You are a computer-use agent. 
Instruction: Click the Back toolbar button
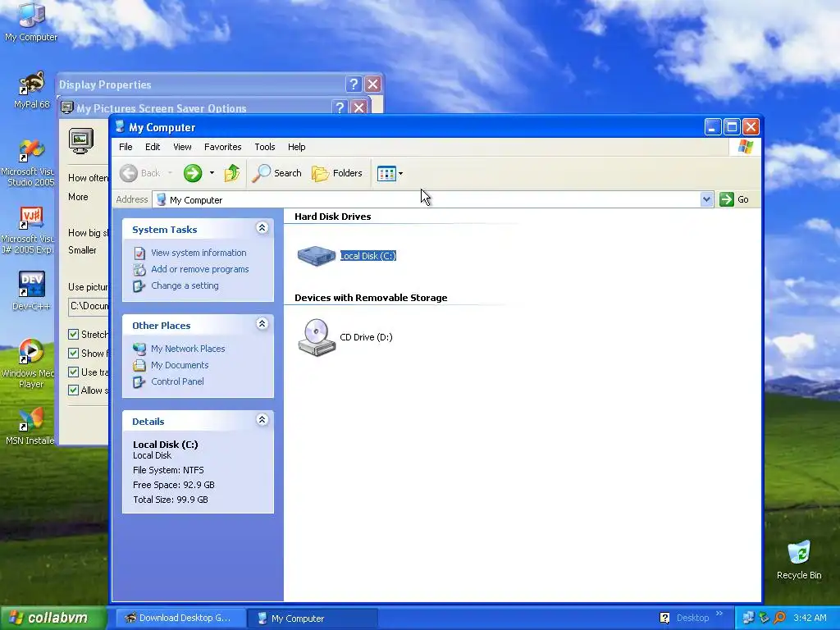tap(139, 173)
